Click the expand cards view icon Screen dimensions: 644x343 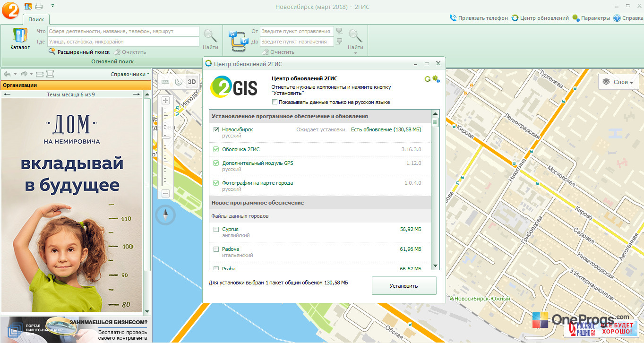click(x=50, y=74)
